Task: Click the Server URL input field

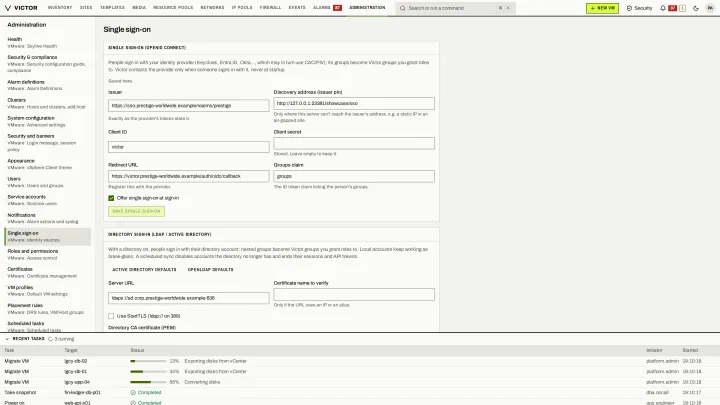Action: click(x=189, y=298)
